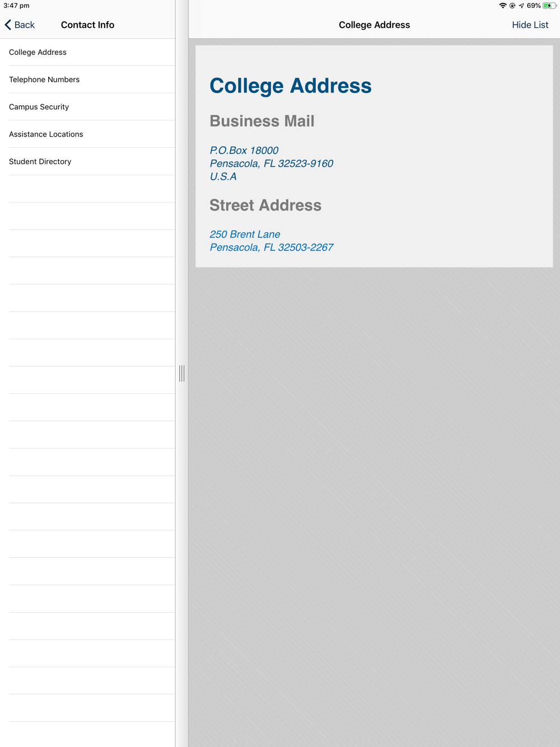Tap the location services arrow icon
This screenshot has width=560, height=747.
point(521,6)
